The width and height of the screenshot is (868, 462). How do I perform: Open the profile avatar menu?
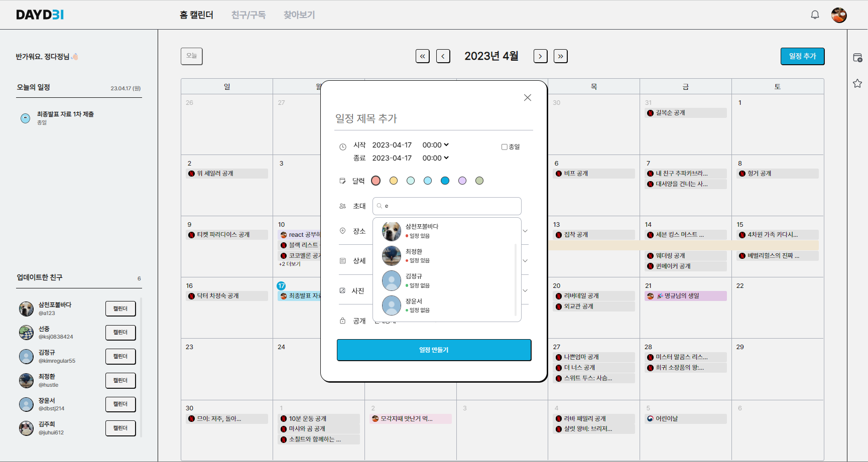pos(839,15)
